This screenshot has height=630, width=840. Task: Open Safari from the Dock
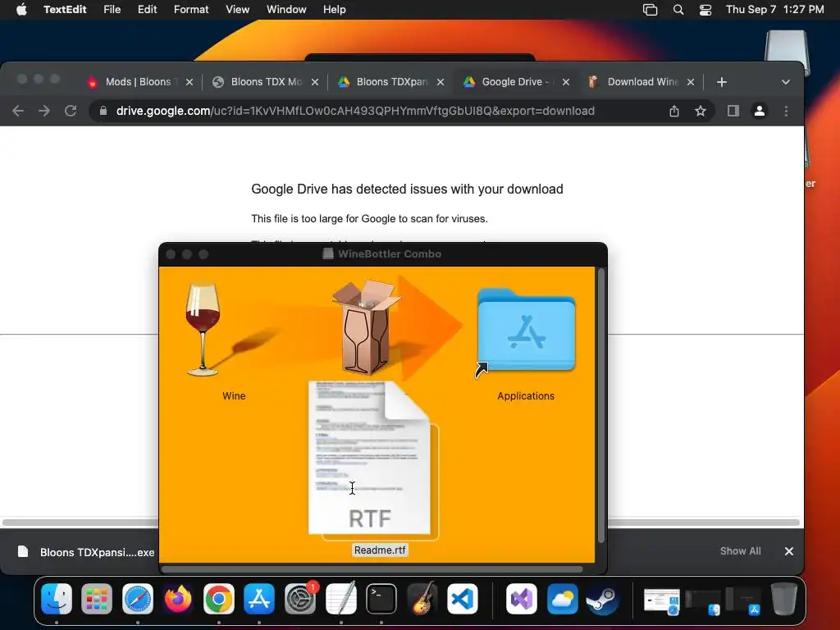pos(138,599)
